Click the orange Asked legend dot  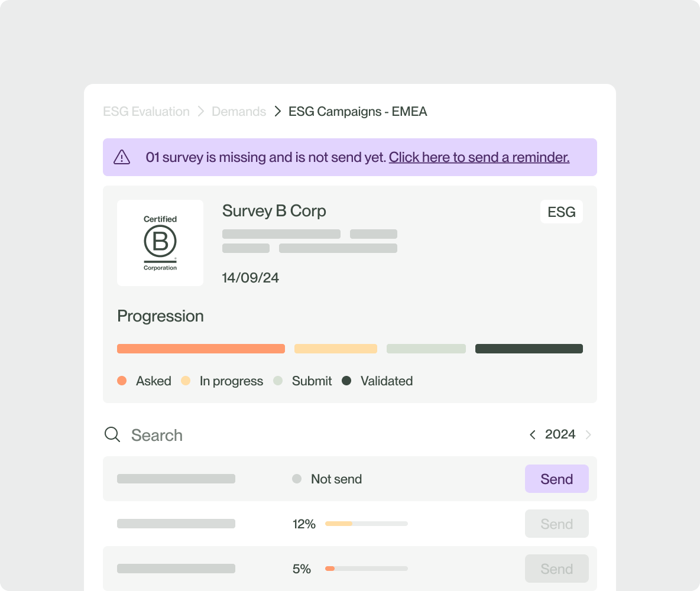pos(122,381)
